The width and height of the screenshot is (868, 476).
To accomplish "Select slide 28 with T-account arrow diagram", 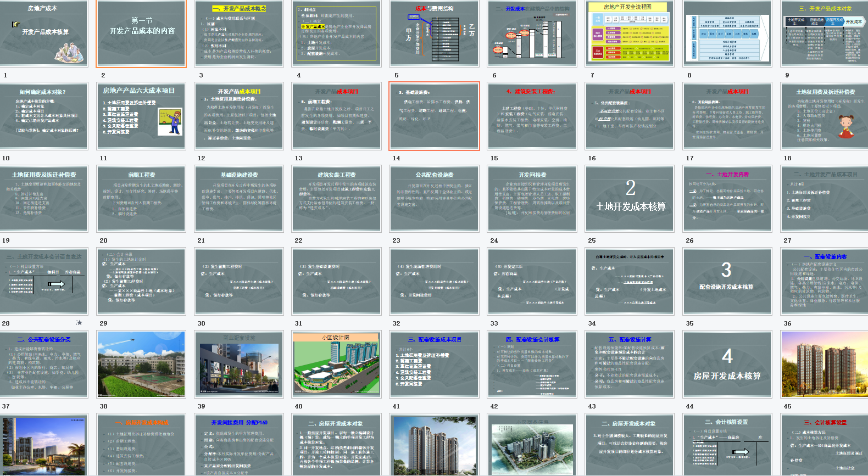I will pyautogui.click(x=43, y=281).
